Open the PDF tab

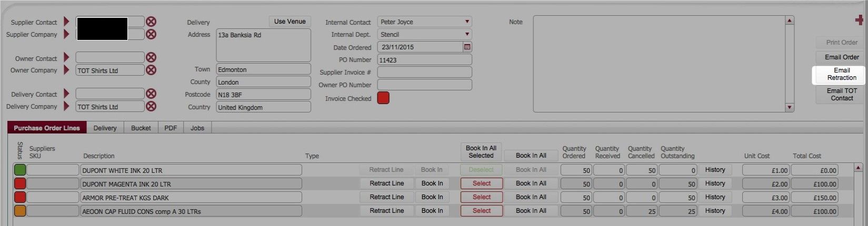[171, 128]
